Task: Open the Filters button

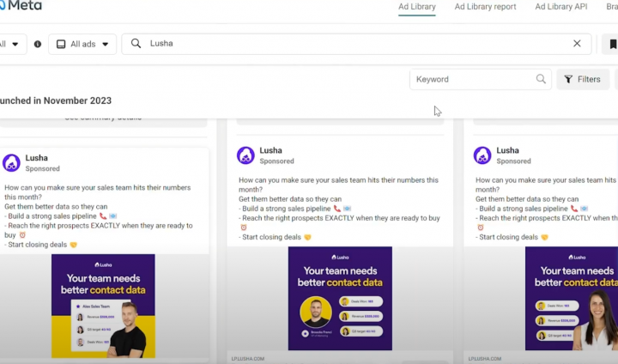Action: click(582, 79)
